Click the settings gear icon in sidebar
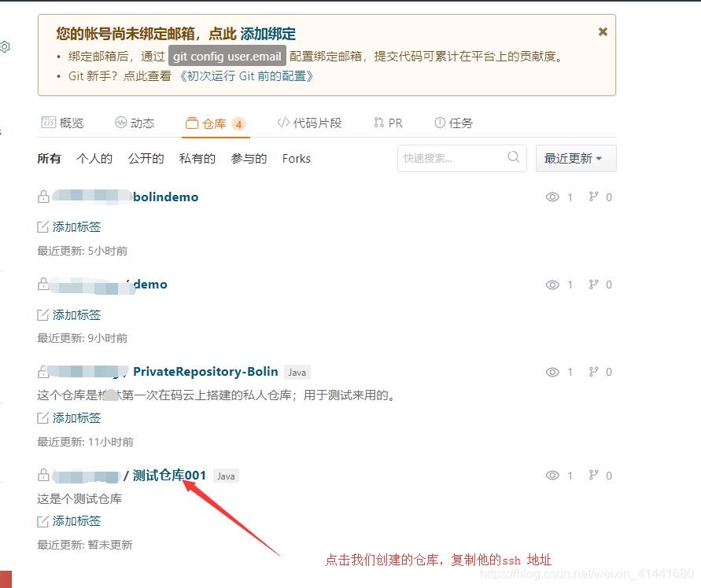This screenshot has height=588, width=701. click(5, 46)
